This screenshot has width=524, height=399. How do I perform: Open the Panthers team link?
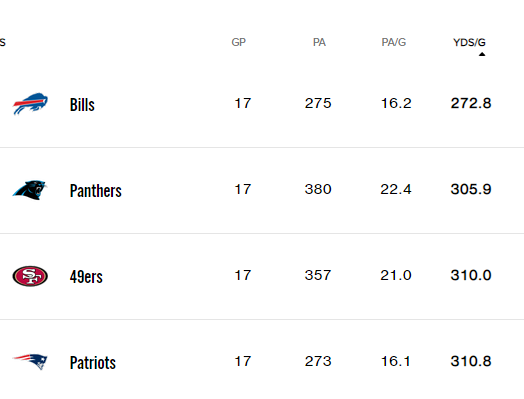(96, 191)
